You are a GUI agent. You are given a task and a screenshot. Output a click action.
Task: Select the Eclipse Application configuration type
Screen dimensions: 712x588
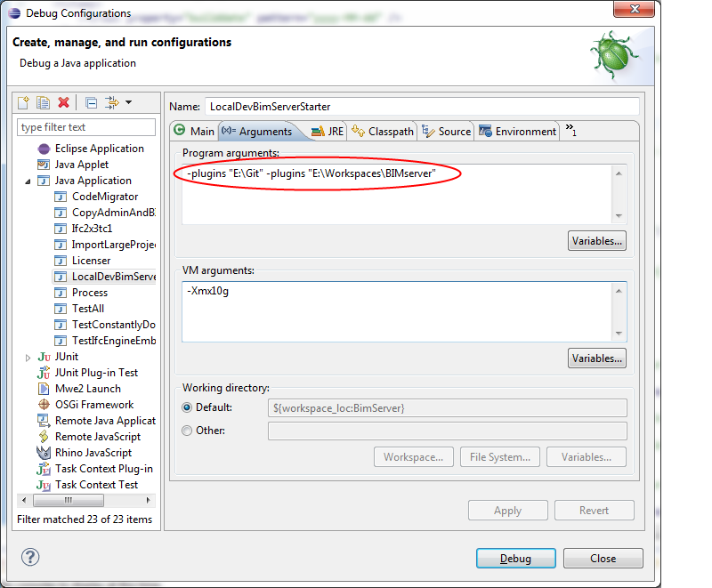(x=98, y=149)
